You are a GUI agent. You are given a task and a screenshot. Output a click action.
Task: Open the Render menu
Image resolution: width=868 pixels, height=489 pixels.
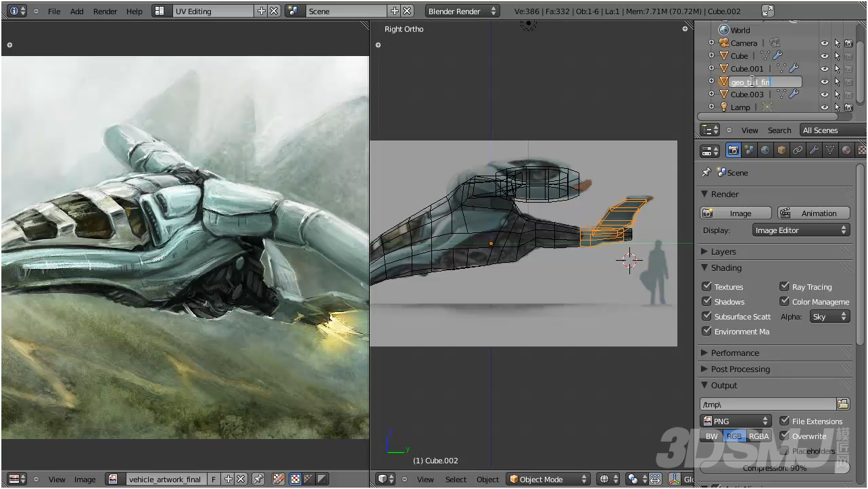[105, 11]
